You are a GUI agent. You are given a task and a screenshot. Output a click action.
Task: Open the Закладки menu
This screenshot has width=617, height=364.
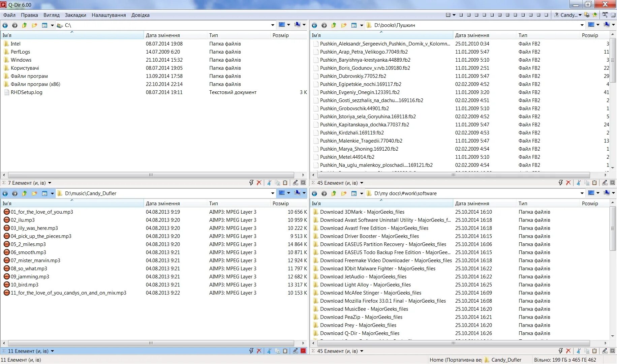click(x=75, y=15)
